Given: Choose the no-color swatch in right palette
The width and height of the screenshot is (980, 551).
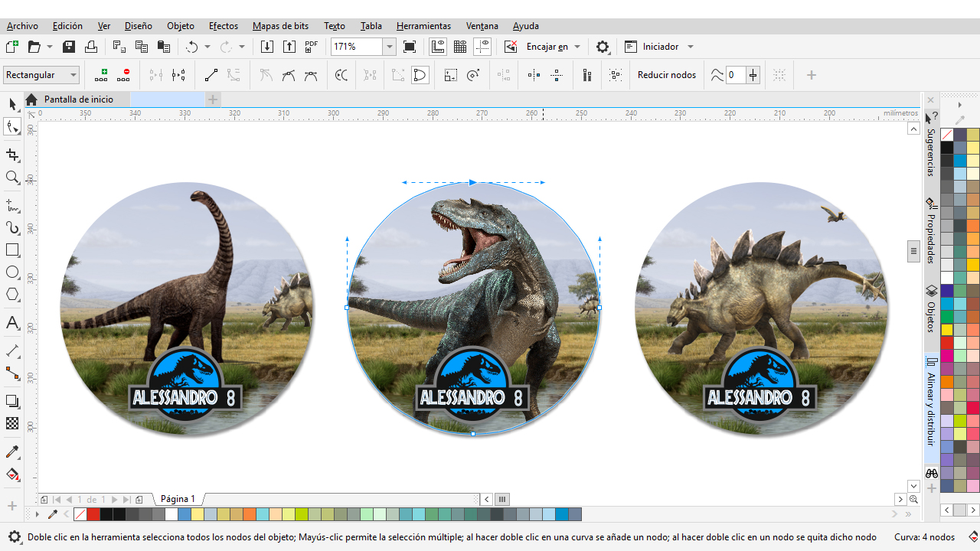Looking at the screenshot, I should point(947,135).
